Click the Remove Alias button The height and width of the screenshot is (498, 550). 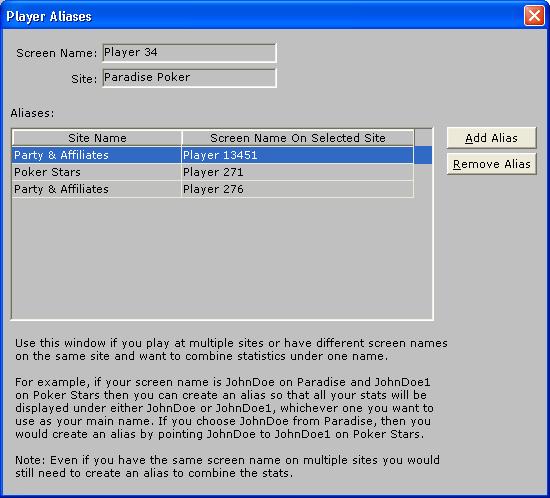(x=491, y=164)
